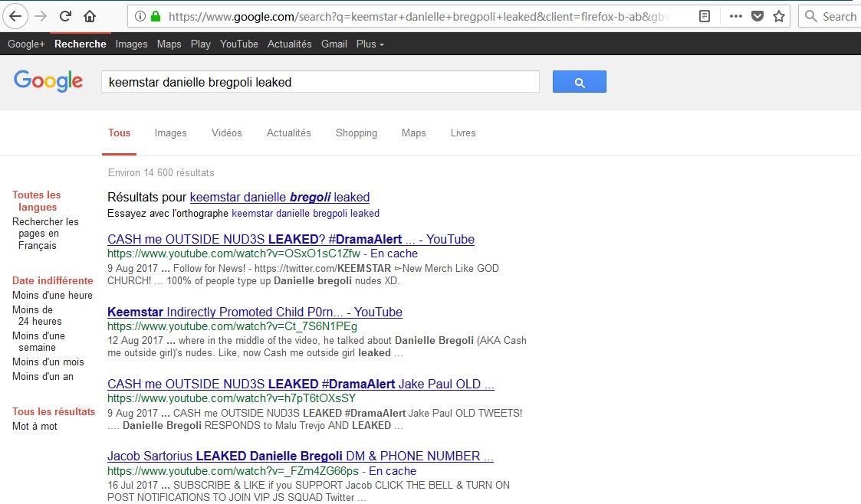This screenshot has height=504, width=861.
Task: Open Maps in the black top bar
Action: pyautogui.click(x=169, y=44)
